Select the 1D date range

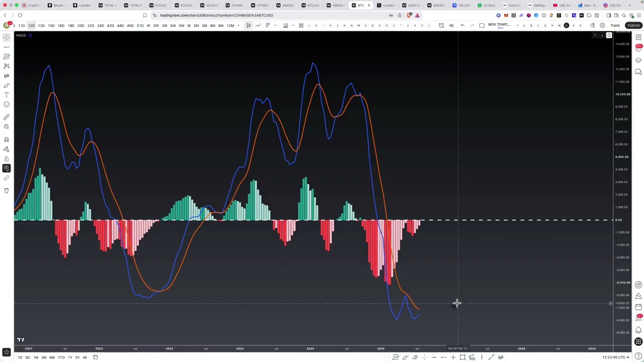[x=20, y=357]
